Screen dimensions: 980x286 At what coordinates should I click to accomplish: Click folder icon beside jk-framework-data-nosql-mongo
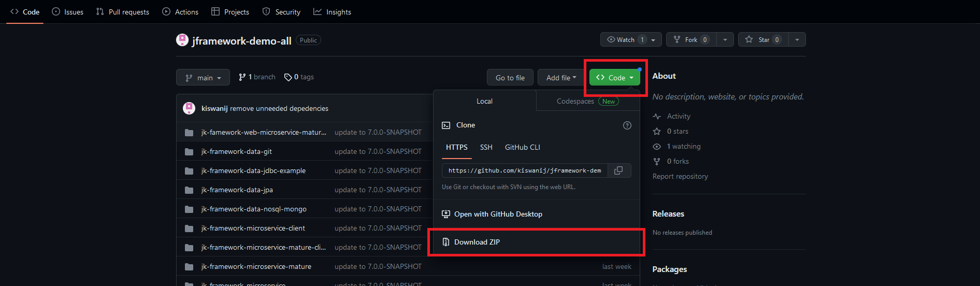[189, 209]
